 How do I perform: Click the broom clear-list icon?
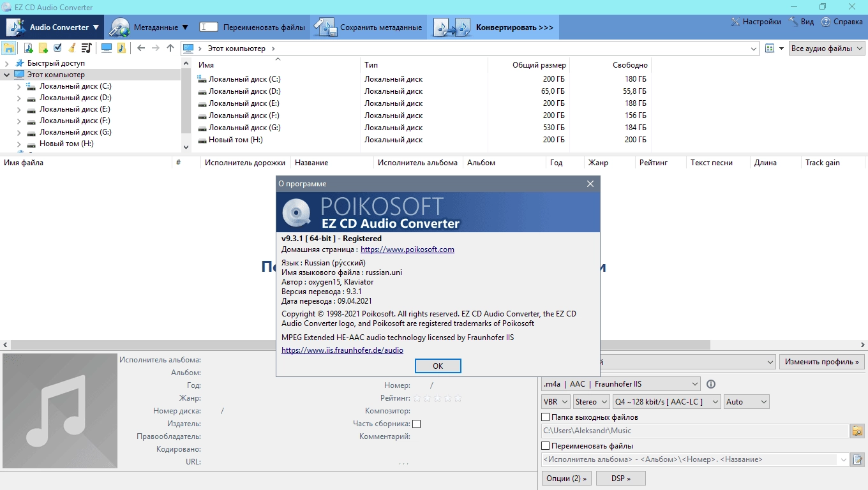tap(72, 48)
